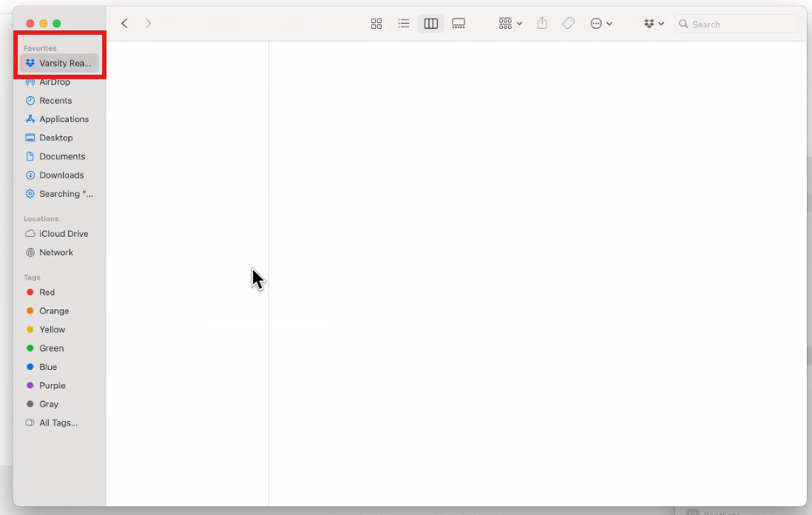
Task: Click in the Search field
Action: pyautogui.click(x=740, y=24)
